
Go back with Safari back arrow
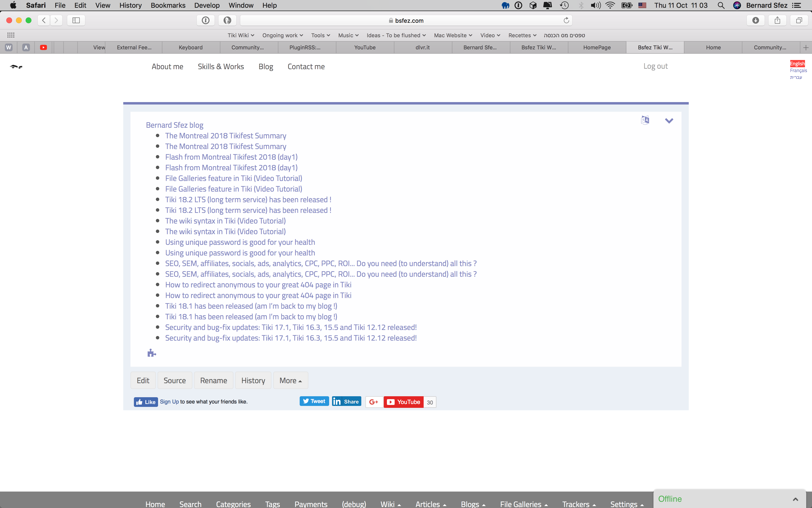[43, 21]
